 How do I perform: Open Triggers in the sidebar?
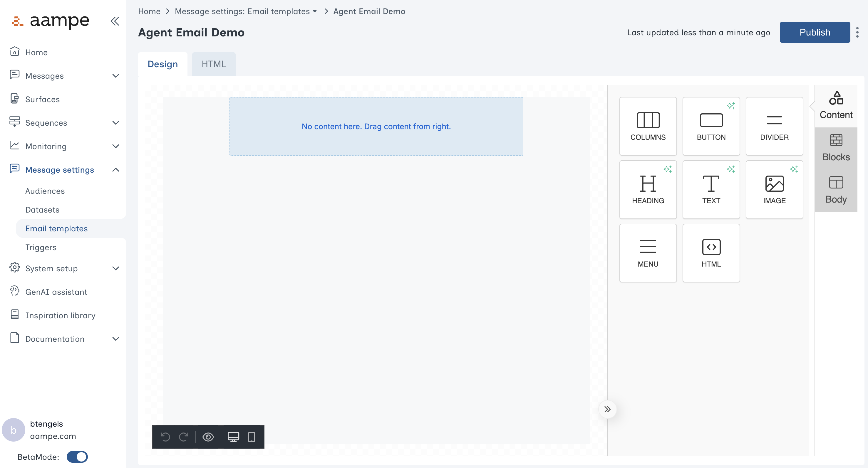point(41,248)
